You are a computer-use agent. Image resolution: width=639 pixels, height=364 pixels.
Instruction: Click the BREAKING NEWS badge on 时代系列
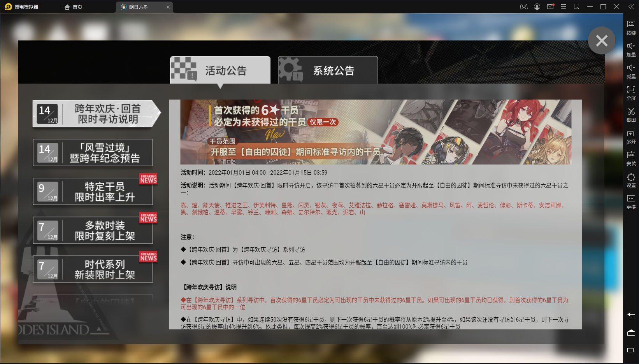149,256
